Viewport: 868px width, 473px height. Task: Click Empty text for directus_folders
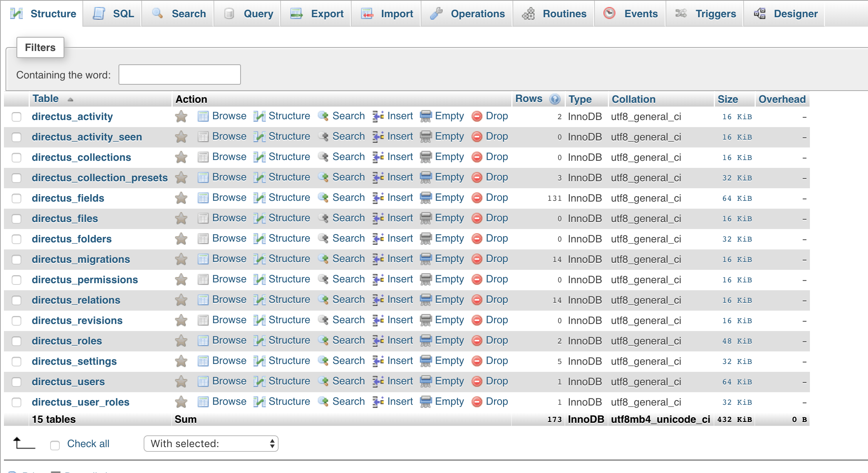[x=449, y=238]
